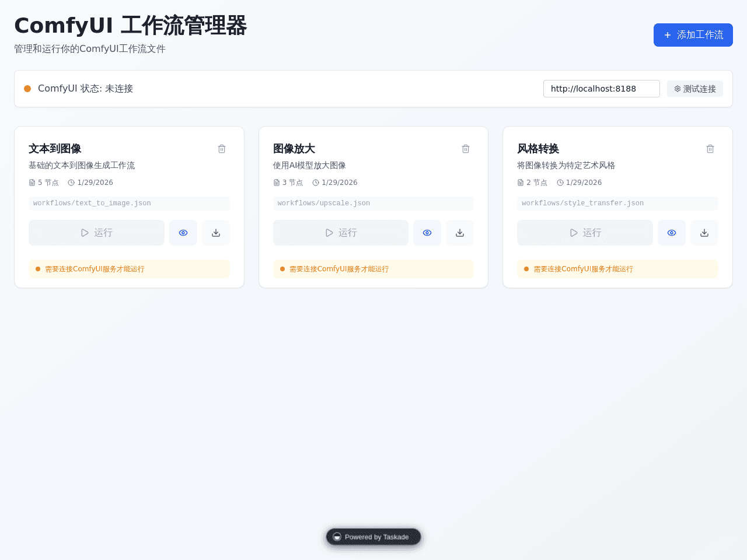This screenshot has width=747, height=560.
Task: Click the 添加工作流 button
Action: (693, 35)
